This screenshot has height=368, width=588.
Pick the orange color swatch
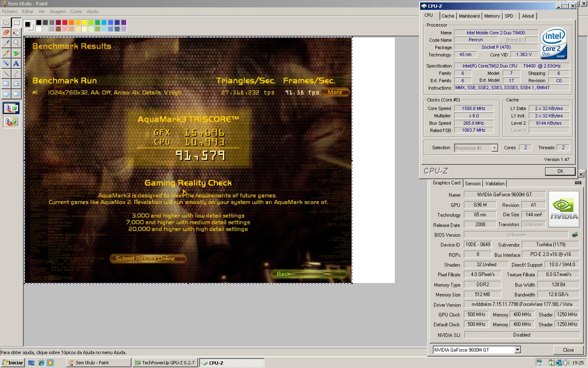(71, 22)
